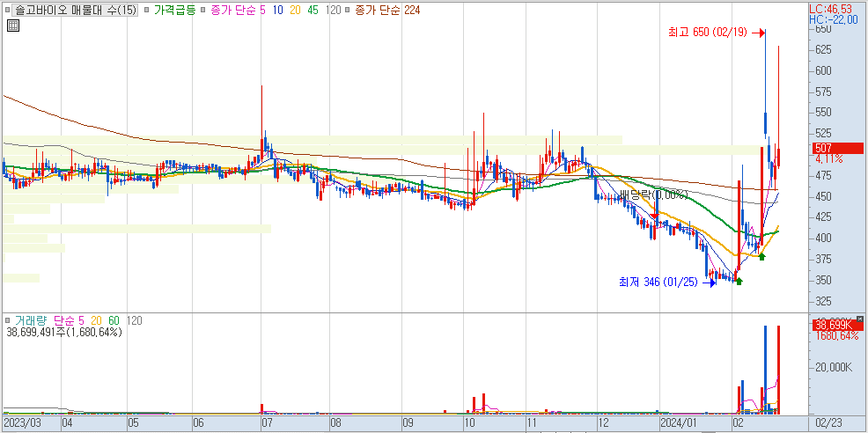The height and width of the screenshot is (433, 868).
Task: Toggle the square marker before 솔고바이오 매물대
Action: [9, 10]
